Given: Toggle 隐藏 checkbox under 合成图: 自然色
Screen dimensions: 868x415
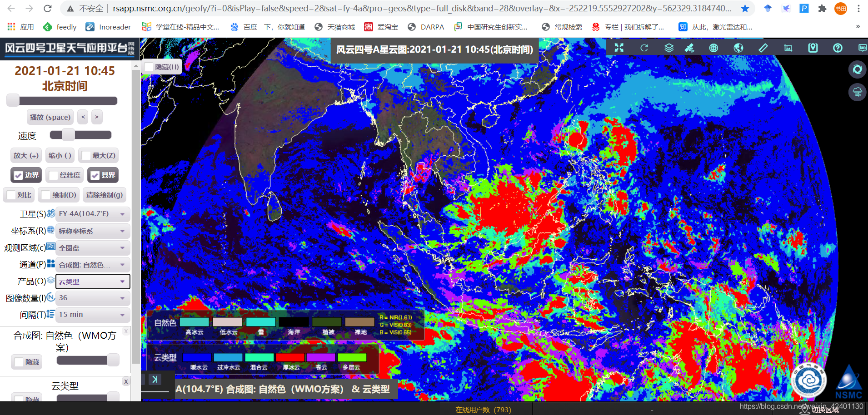Looking at the screenshot, I should point(19,362).
